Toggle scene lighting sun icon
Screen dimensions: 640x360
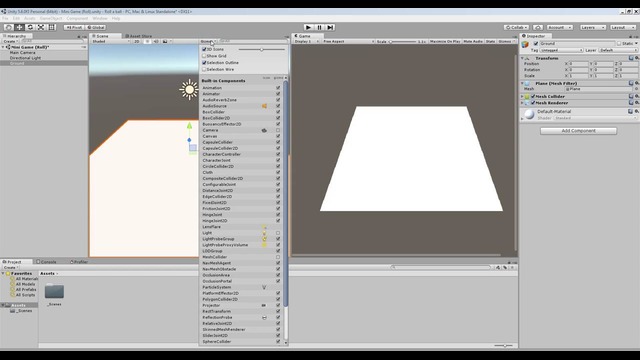point(148,42)
